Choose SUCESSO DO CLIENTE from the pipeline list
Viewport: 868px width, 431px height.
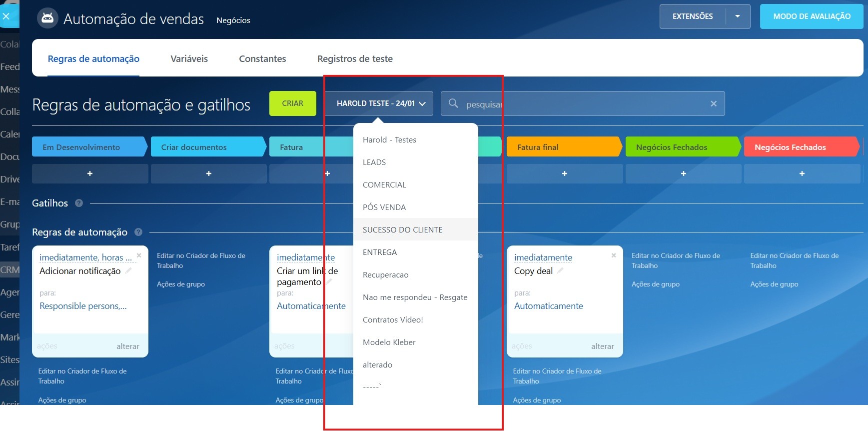402,229
